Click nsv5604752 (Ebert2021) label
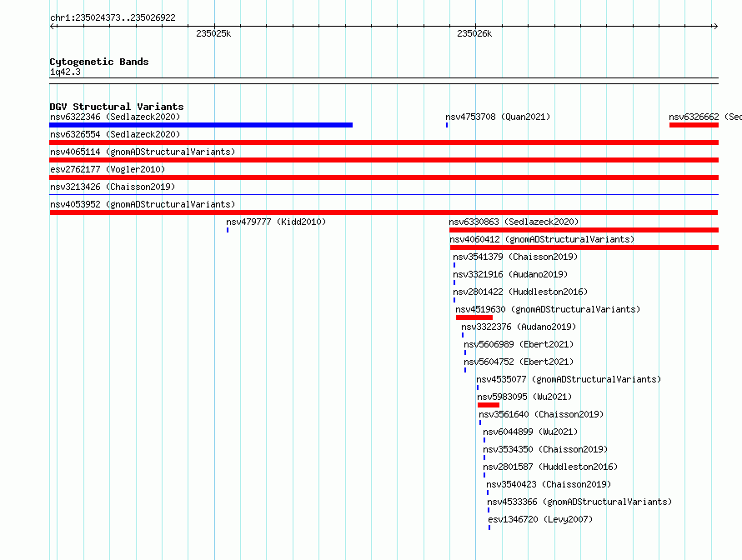This screenshot has width=742, height=560. [519, 362]
